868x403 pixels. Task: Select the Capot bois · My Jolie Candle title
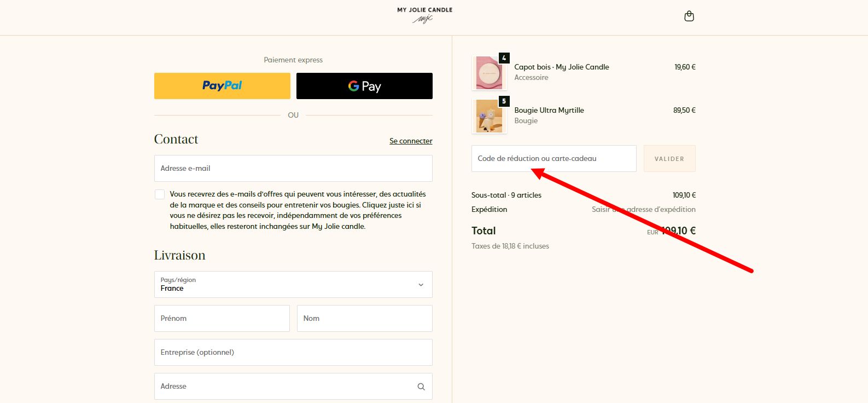coord(562,67)
